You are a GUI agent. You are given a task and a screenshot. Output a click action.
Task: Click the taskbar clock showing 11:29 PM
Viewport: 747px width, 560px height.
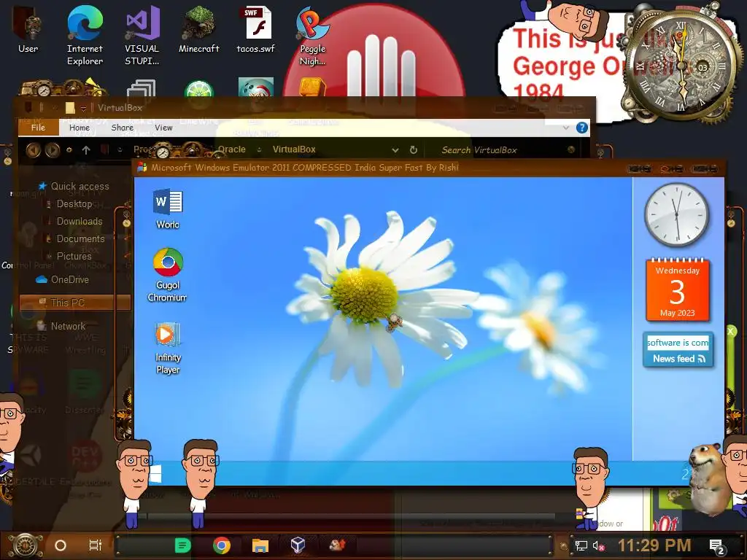654,545
